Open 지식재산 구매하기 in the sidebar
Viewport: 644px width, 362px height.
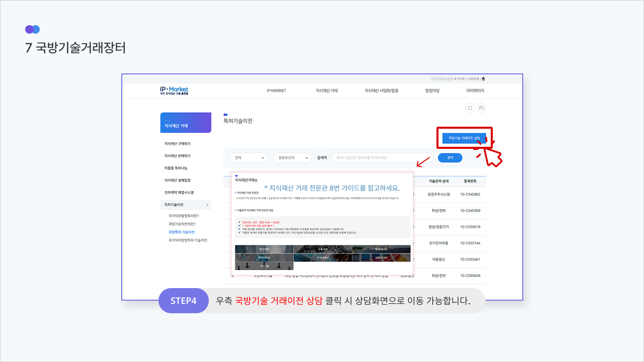pos(177,144)
